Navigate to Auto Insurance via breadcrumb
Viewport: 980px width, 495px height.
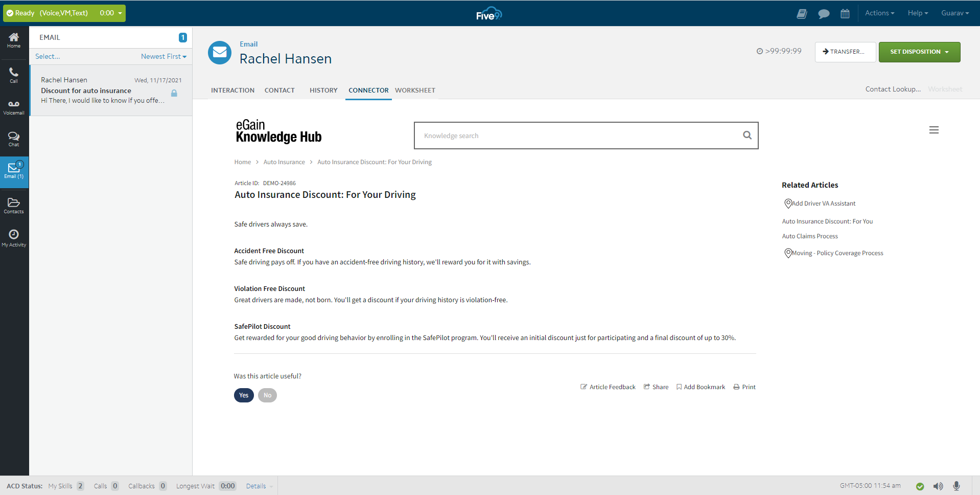point(284,162)
